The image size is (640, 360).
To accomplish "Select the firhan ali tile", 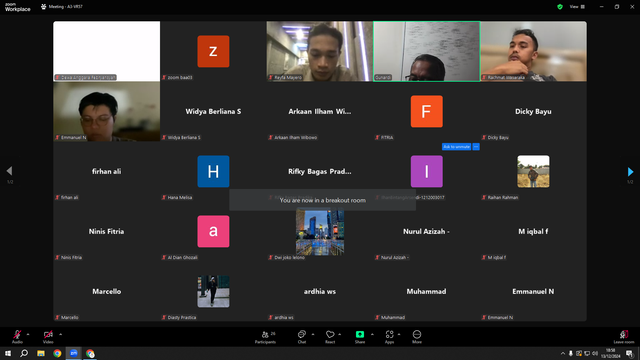I will click(x=107, y=171).
